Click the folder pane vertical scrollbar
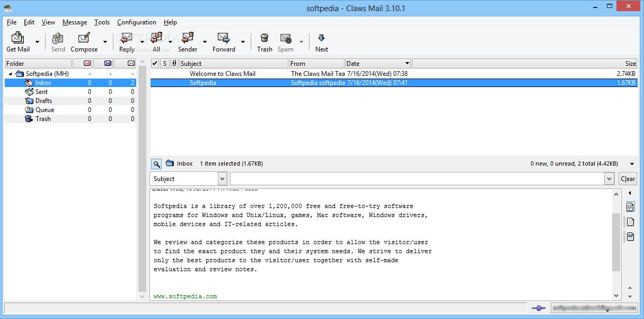 click(x=142, y=180)
